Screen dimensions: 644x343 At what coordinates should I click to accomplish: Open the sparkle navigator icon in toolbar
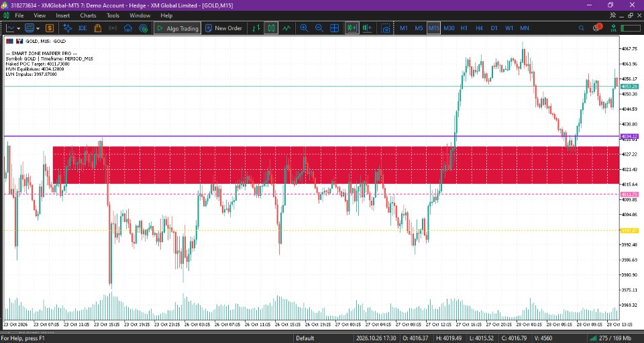click(68, 28)
